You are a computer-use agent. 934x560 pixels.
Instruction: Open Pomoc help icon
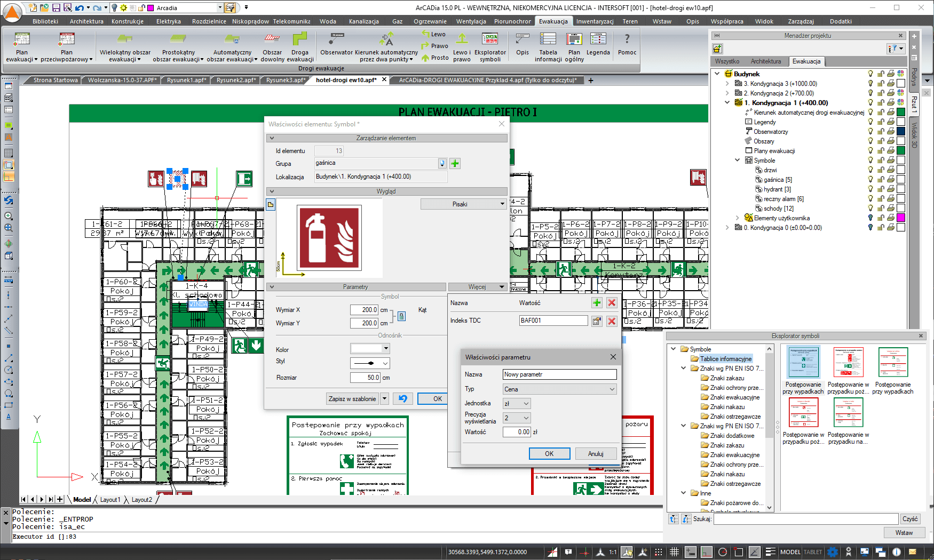pos(627,44)
